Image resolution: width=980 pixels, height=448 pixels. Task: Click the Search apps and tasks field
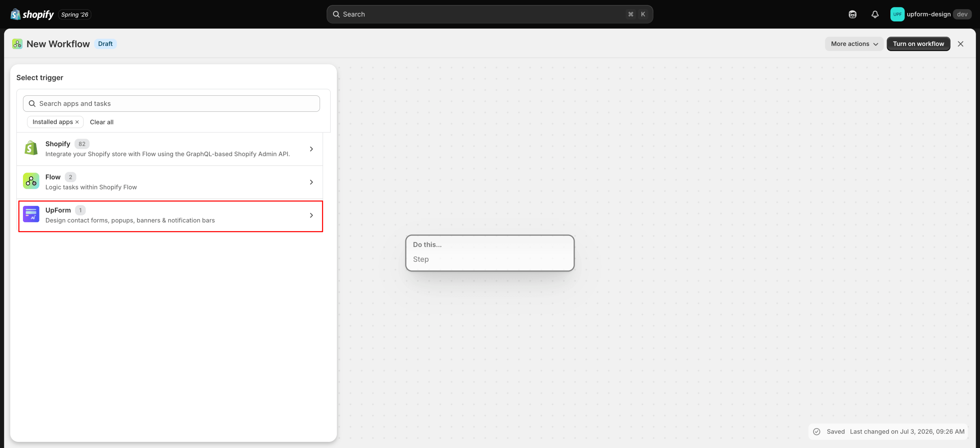coord(171,104)
